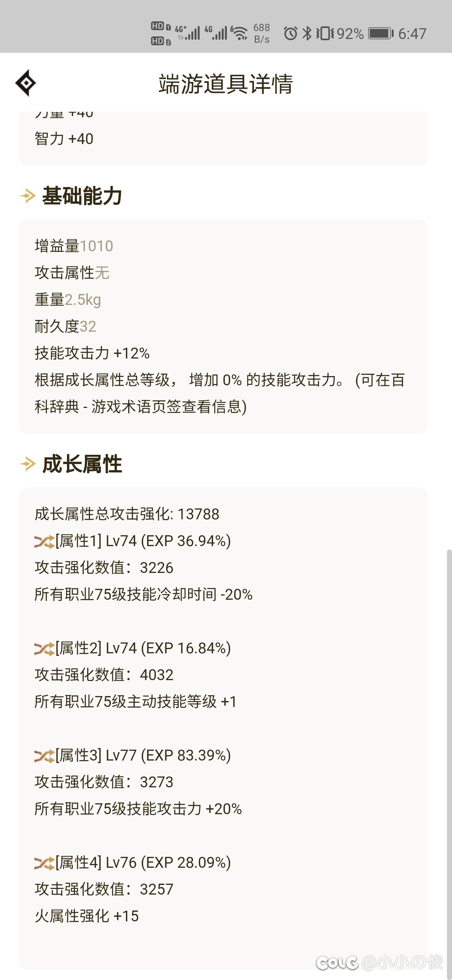Image resolution: width=452 pixels, height=980 pixels.
Task: Click the shuffle icon beside 属性2
Action: (44, 649)
